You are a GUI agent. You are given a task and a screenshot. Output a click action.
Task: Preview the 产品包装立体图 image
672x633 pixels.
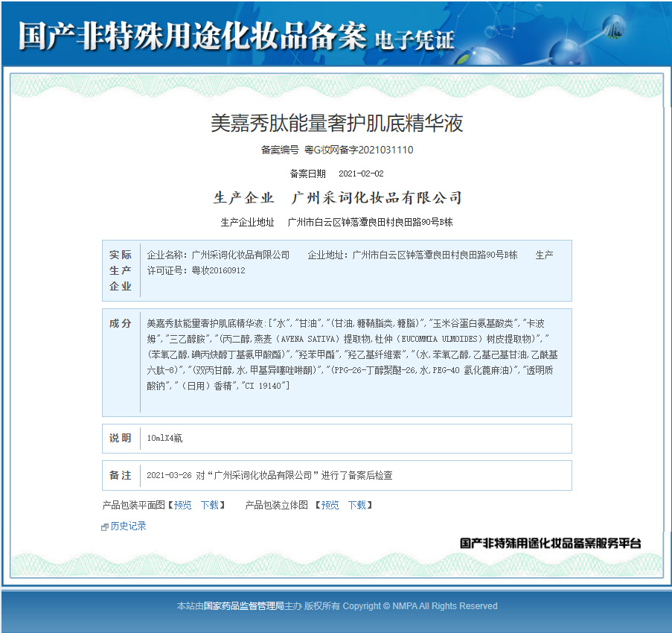(x=330, y=505)
